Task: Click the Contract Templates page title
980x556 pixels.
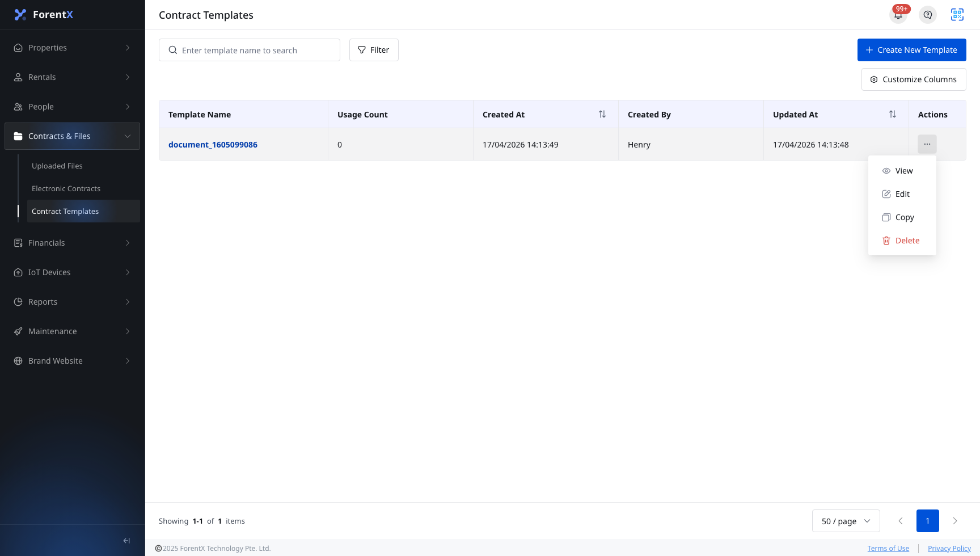Action: tap(206, 15)
